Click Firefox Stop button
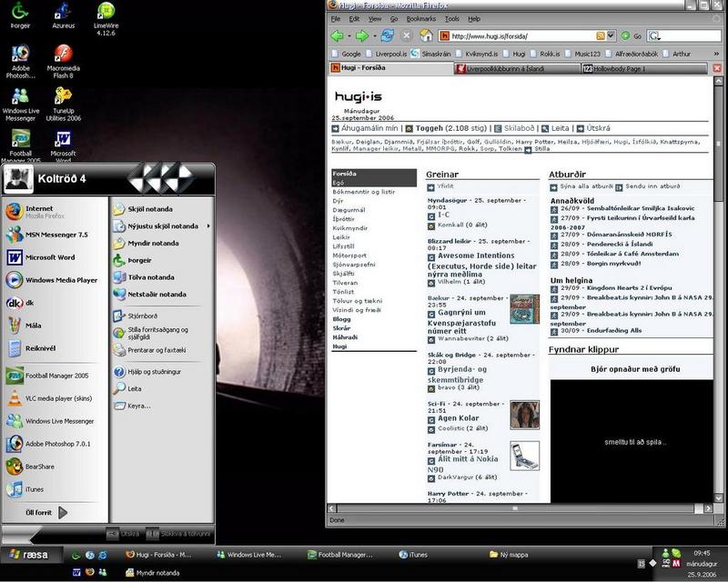This screenshot has width=728, height=582. [406, 35]
